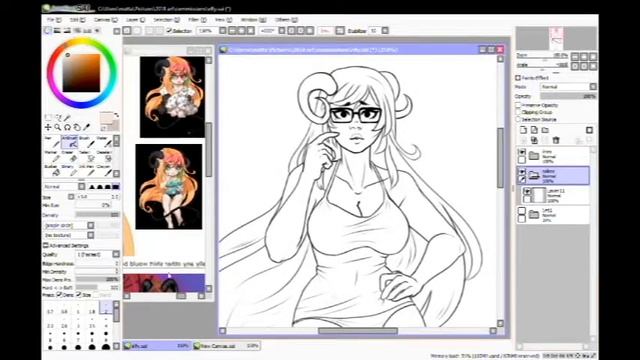This screenshot has width=640, height=360.
Task: Open the Canvas menu
Action: pyautogui.click(x=105, y=20)
